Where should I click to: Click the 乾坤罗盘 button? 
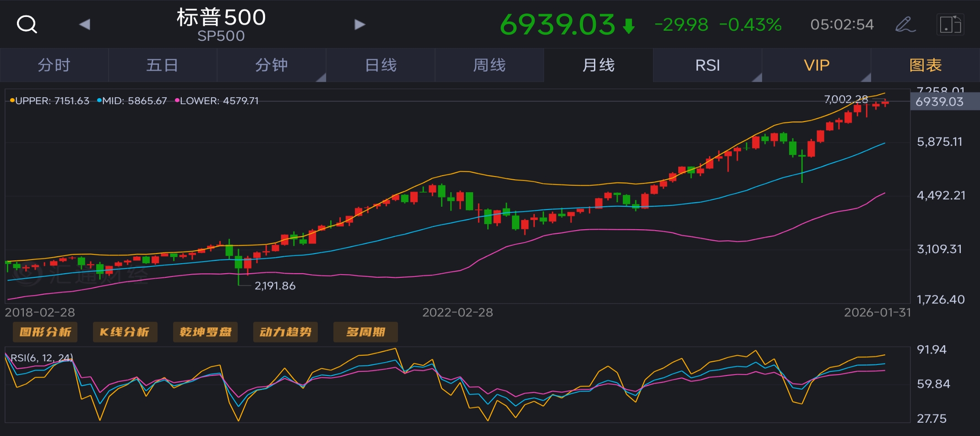(205, 332)
